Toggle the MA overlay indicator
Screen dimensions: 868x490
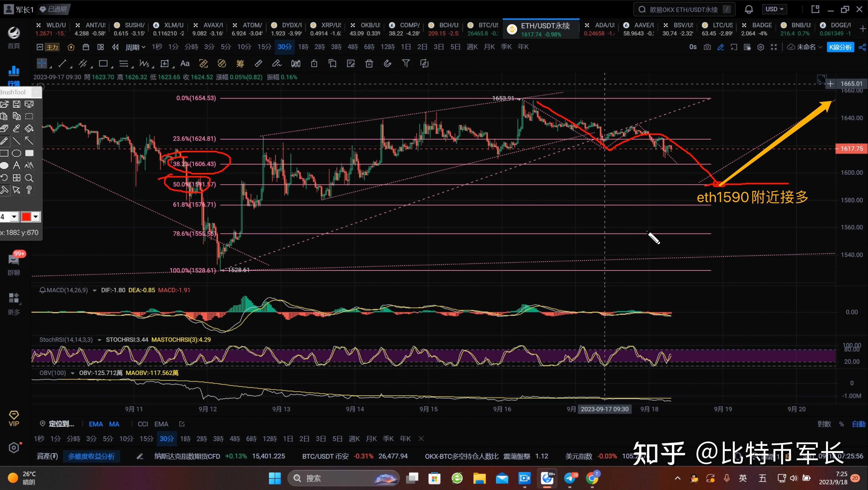[x=114, y=424]
